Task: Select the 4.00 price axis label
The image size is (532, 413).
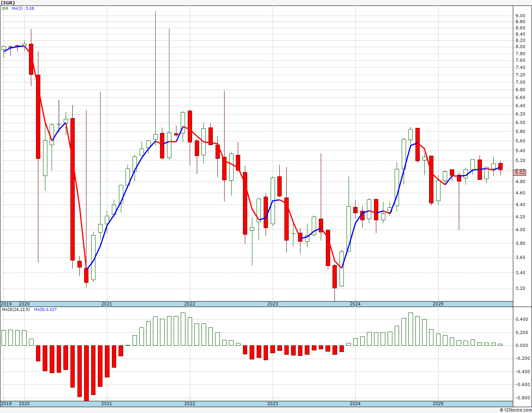Action: coord(520,230)
